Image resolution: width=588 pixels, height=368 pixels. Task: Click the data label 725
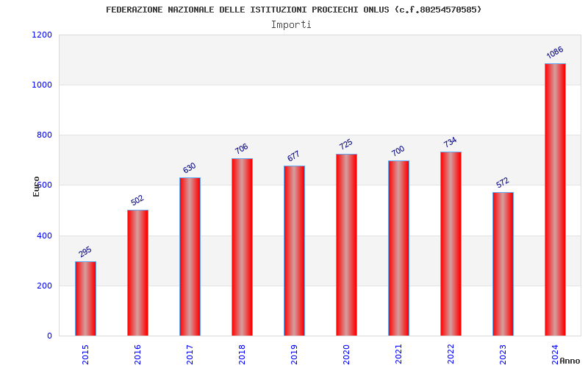[x=345, y=144]
